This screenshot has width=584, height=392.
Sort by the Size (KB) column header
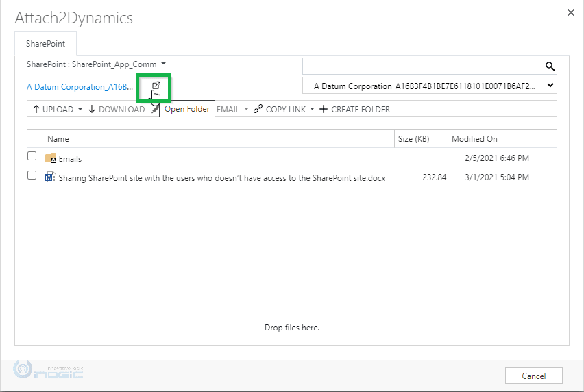(x=413, y=139)
